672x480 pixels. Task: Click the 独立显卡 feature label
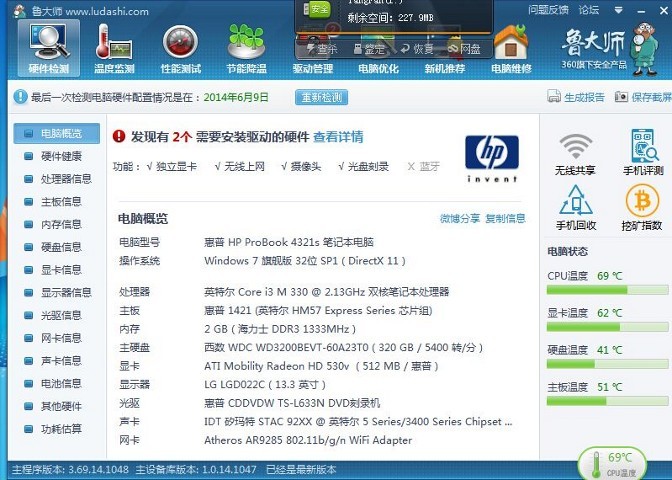(171, 166)
